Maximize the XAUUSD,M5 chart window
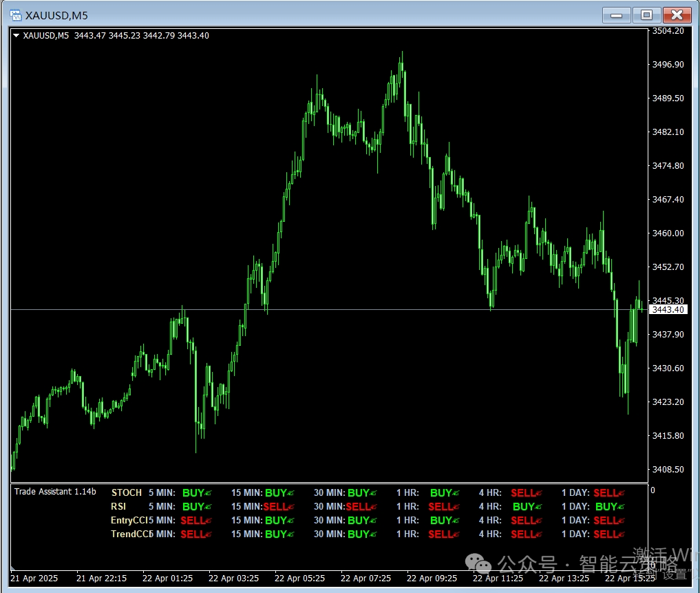This screenshot has width=700, height=593. click(x=646, y=15)
